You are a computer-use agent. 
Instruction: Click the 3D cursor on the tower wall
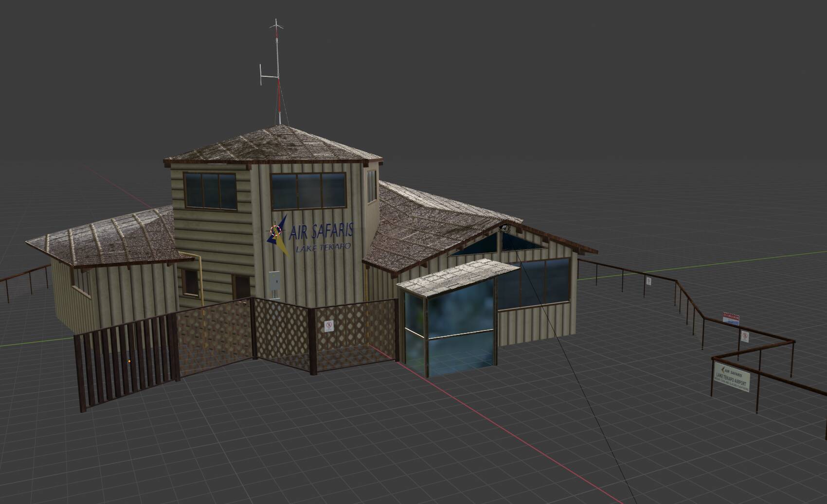point(276,230)
